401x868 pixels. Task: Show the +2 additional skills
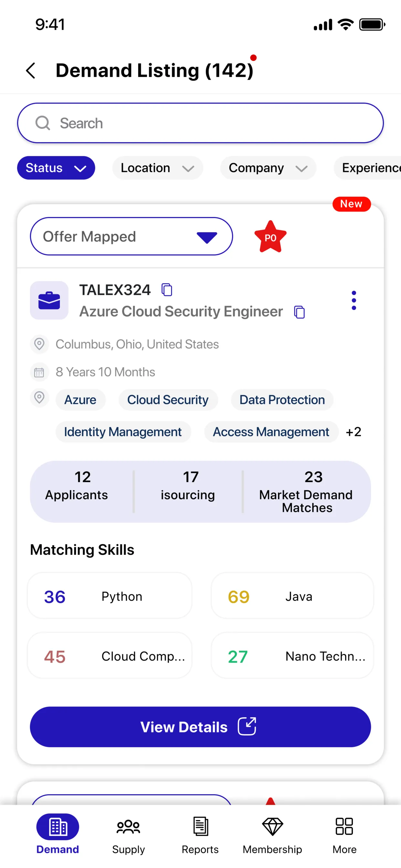(x=354, y=432)
